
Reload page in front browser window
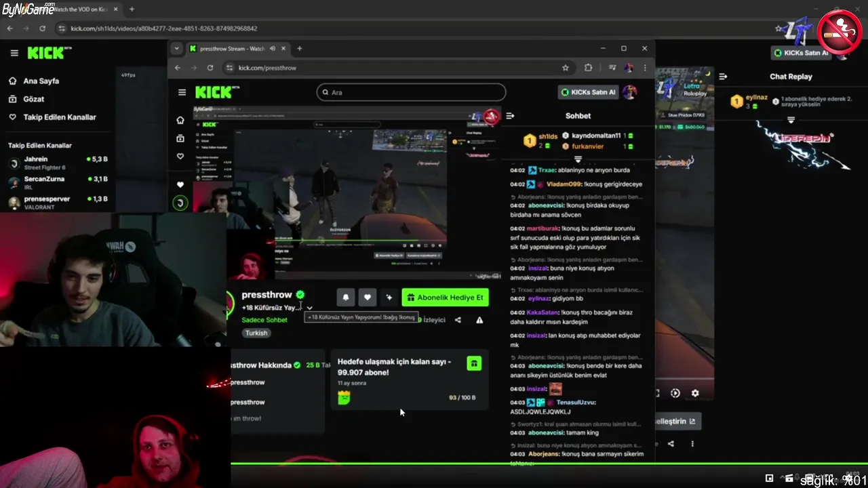pos(210,68)
